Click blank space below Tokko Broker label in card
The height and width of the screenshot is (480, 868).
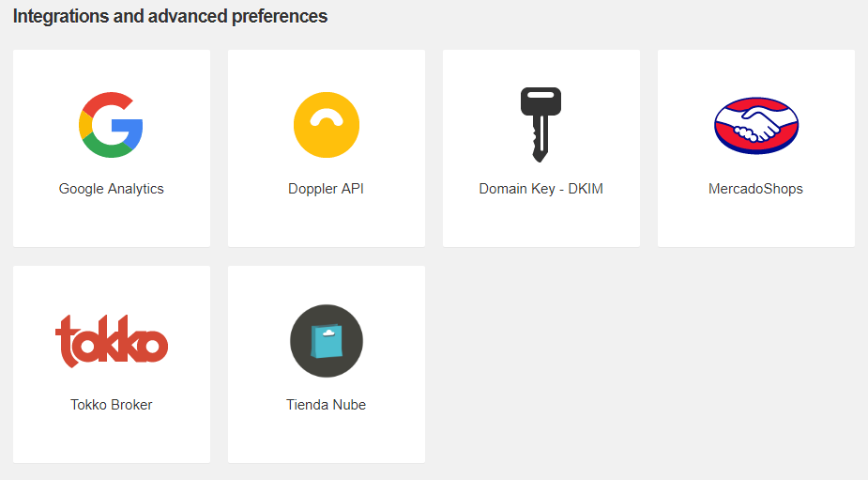coord(112,438)
